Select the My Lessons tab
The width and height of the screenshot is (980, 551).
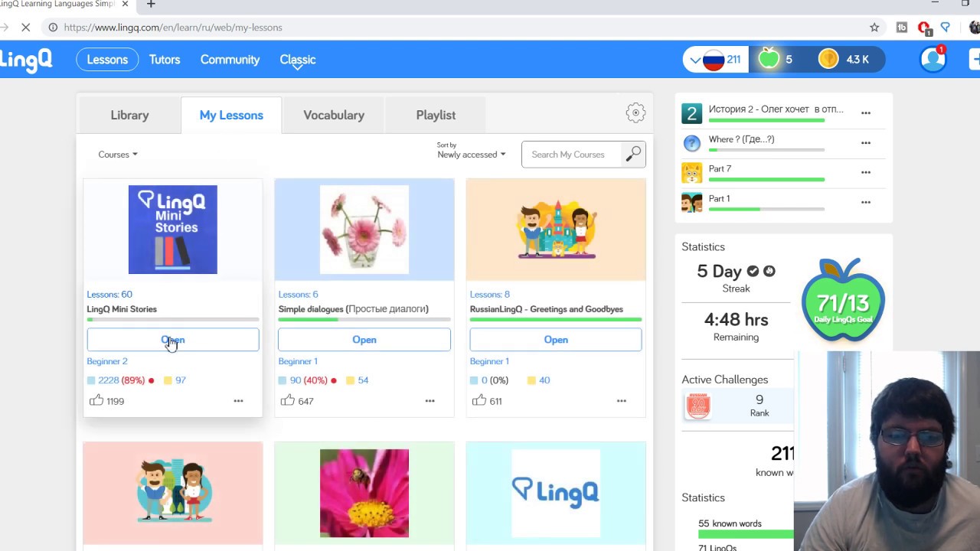click(231, 115)
